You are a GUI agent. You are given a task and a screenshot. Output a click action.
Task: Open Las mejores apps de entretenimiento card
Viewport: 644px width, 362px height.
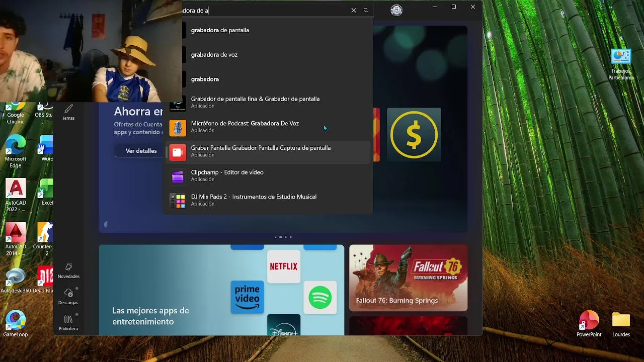click(x=221, y=290)
